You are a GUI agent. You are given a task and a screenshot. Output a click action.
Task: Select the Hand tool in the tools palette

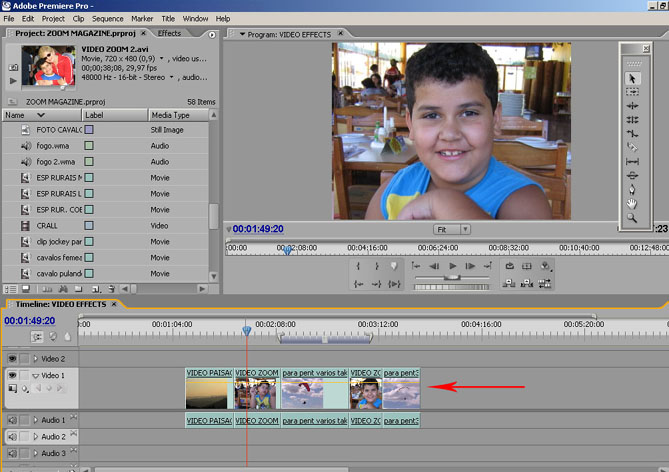[x=632, y=203]
